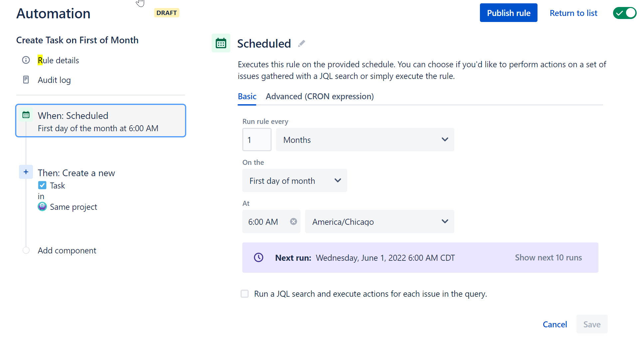Select the Basic tab
The image size is (644, 337).
coord(247,96)
